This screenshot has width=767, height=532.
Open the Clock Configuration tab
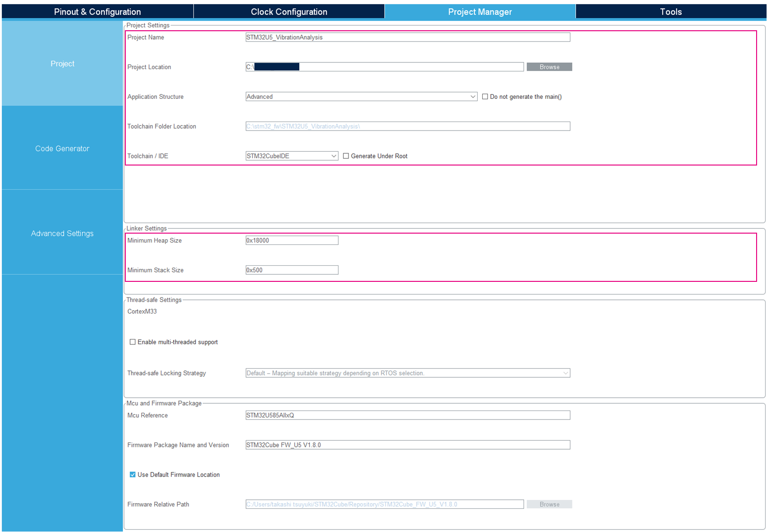(x=289, y=12)
